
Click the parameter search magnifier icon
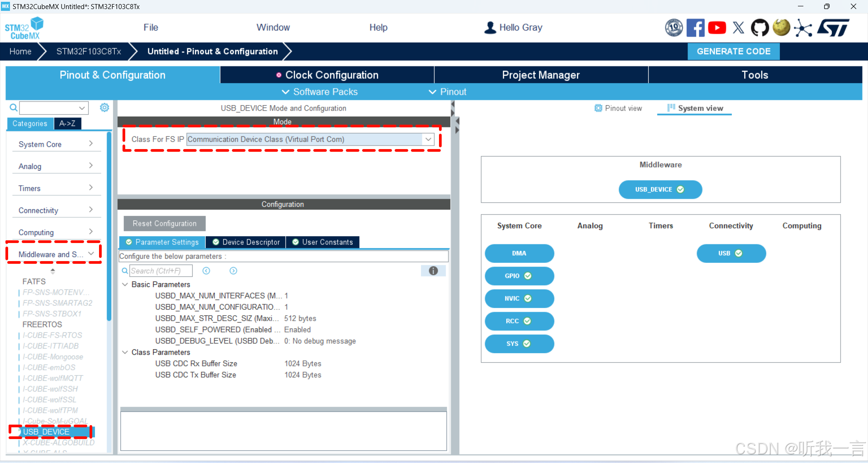[125, 271]
